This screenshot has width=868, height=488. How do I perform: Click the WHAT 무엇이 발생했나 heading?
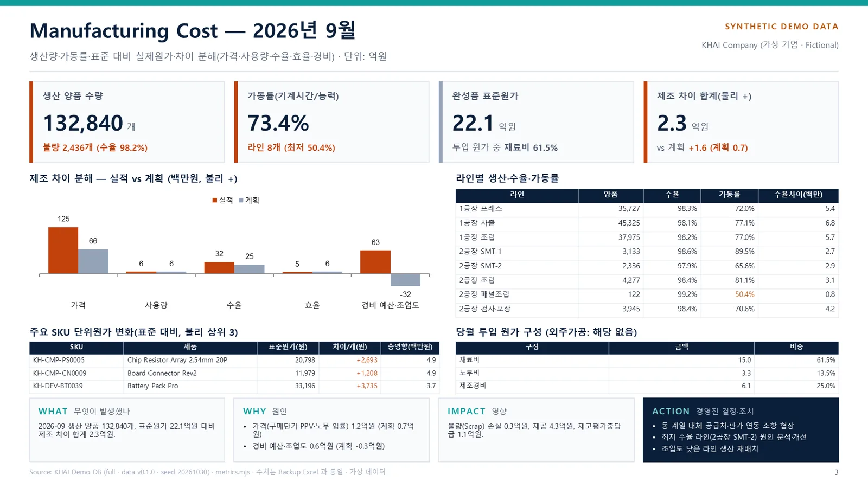click(84, 412)
